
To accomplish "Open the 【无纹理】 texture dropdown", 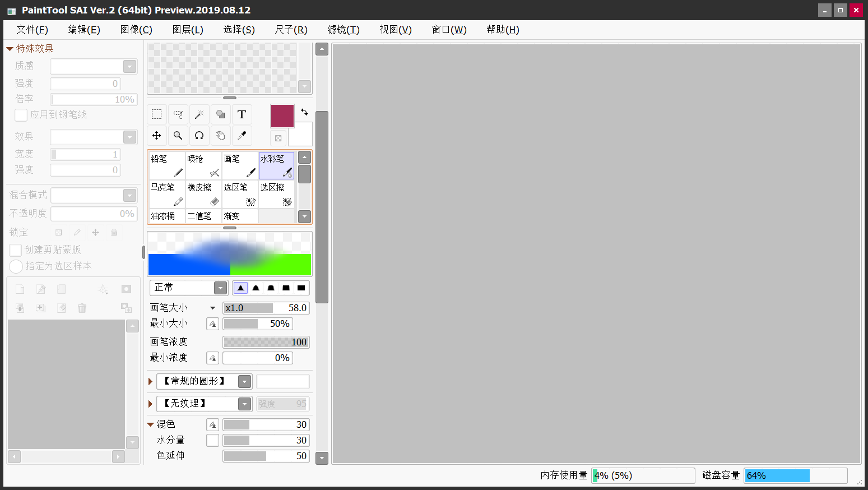I will click(244, 404).
